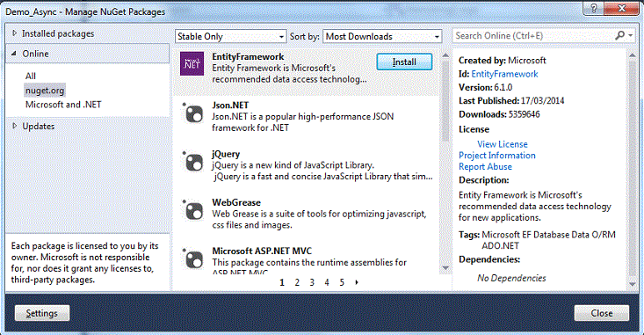This screenshot has height=335, width=644.
Task: Click the Microsoft ASP.NET MVC package icon
Action: (192, 259)
